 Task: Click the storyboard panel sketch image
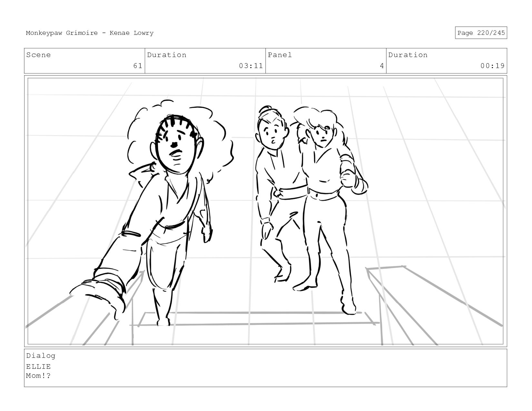click(x=265, y=211)
